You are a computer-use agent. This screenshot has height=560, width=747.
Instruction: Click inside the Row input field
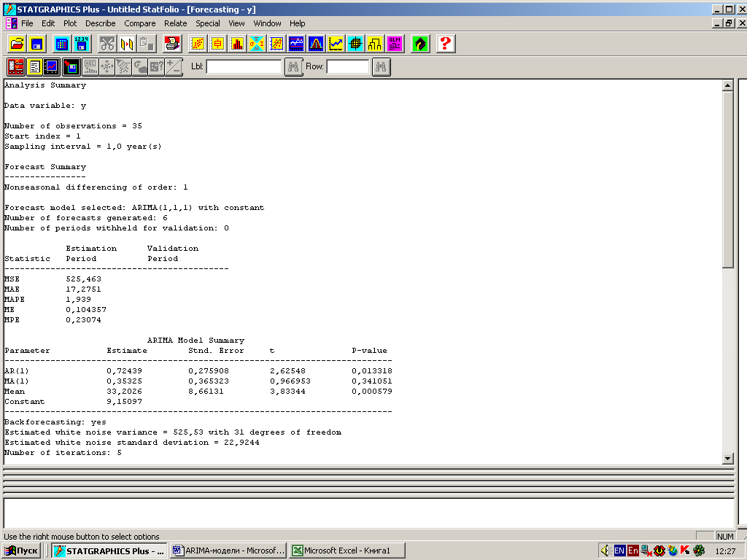click(x=348, y=66)
